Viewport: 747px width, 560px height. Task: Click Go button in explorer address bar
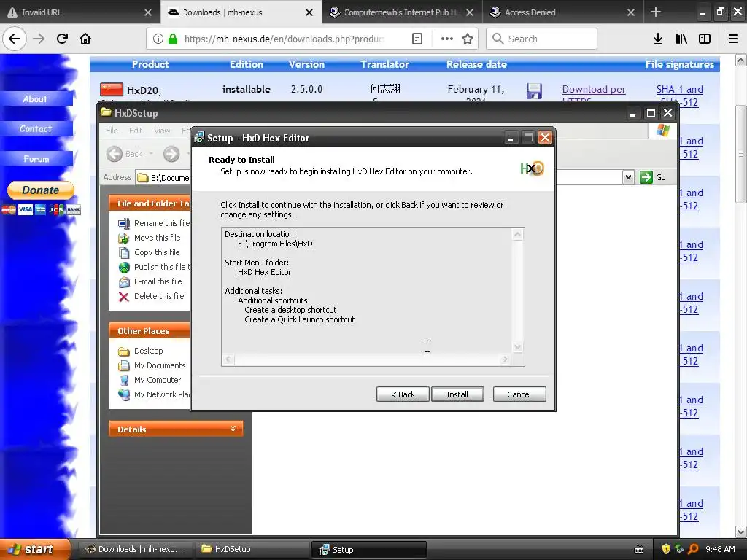653,177
